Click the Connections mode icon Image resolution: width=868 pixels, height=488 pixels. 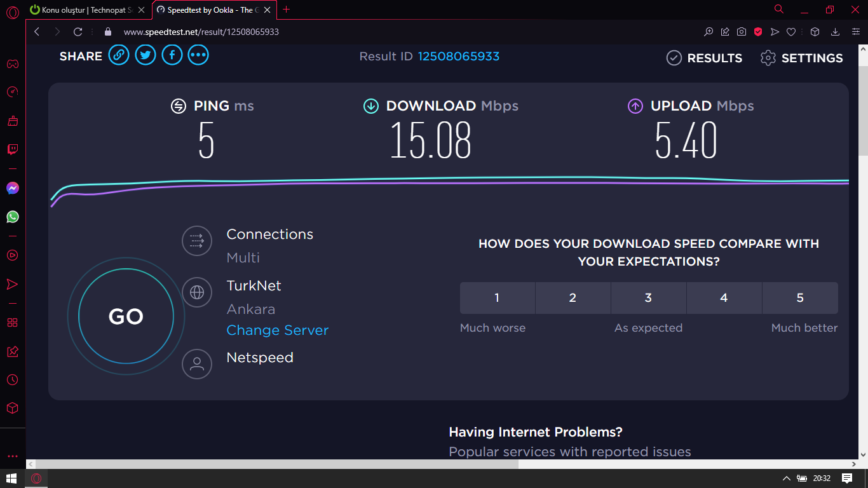coord(197,241)
